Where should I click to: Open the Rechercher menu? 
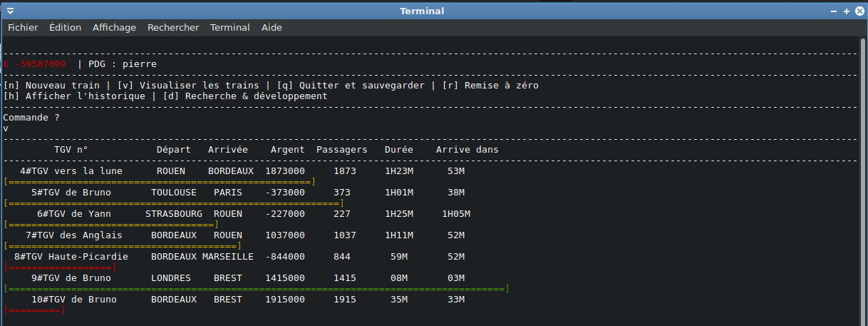(173, 28)
